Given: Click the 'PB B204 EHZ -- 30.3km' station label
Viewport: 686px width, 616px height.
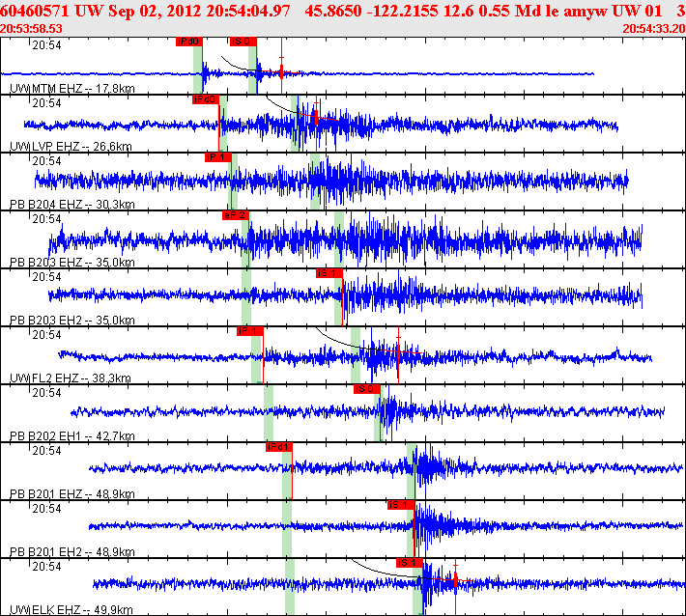Looking at the screenshot, I should [x=72, y=205].
